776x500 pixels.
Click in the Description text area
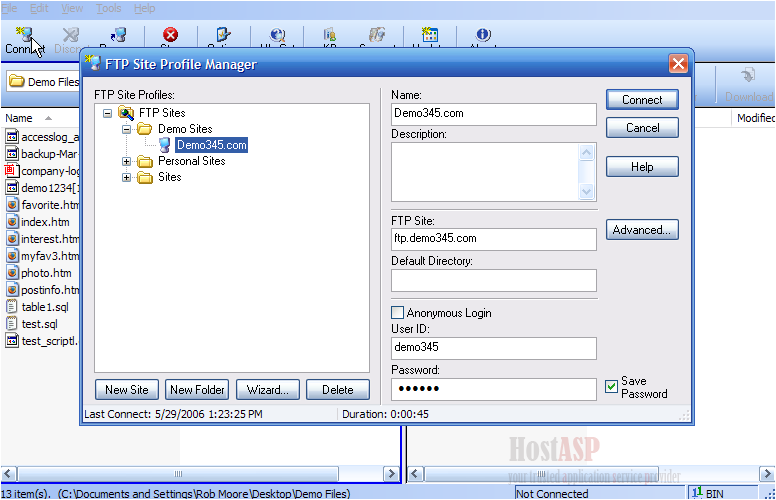(485, 172)
